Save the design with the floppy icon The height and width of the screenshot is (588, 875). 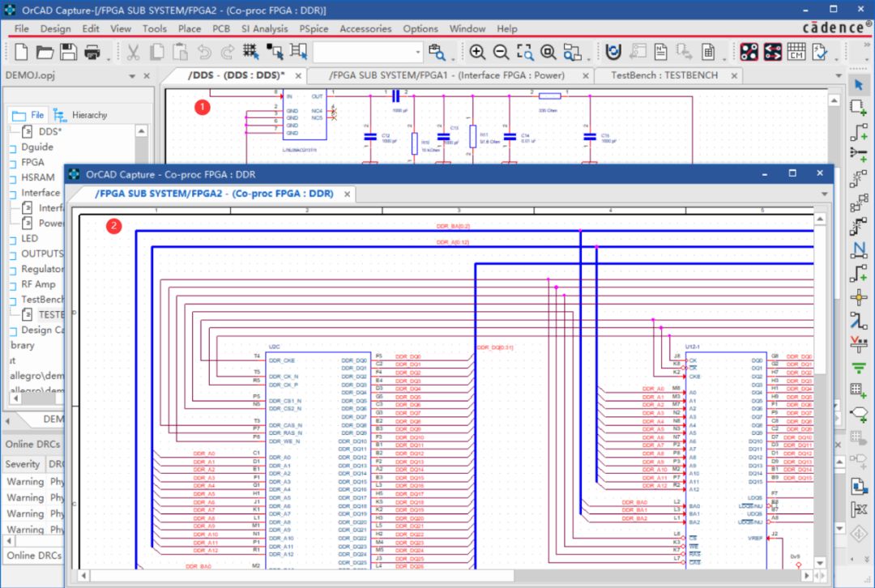[69, 52]
